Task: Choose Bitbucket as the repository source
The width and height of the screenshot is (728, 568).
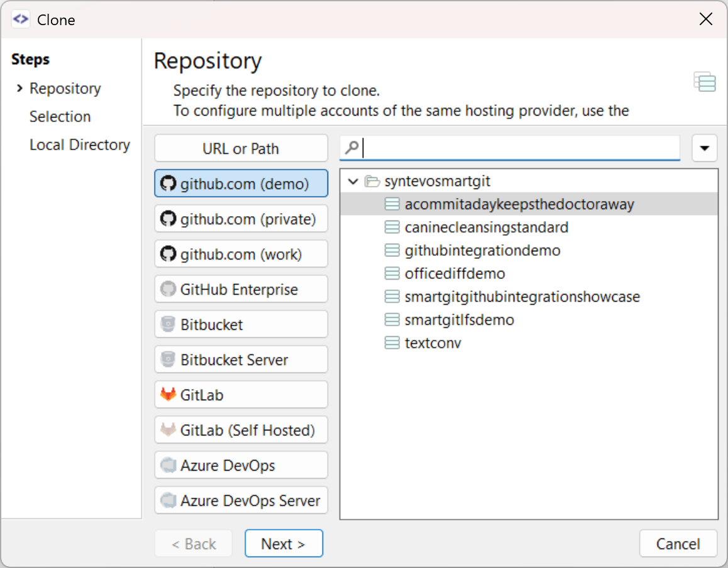Action: coord(241,324)
